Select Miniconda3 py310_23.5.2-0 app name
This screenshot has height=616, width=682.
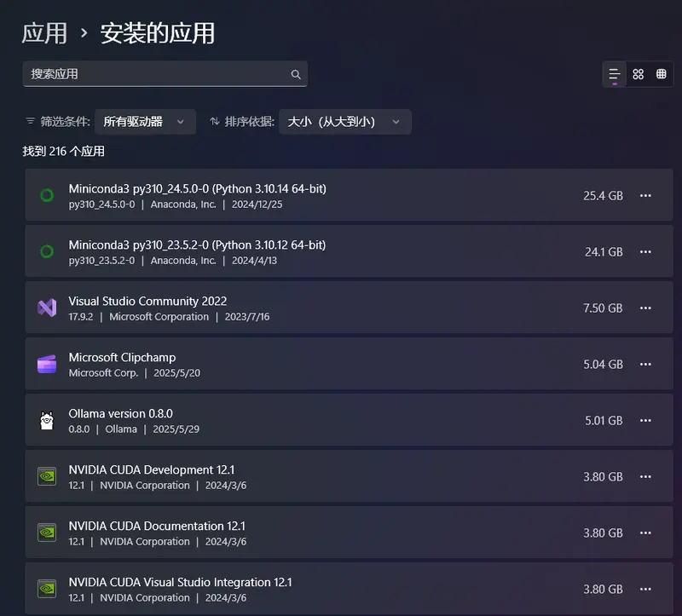point(197,245)
